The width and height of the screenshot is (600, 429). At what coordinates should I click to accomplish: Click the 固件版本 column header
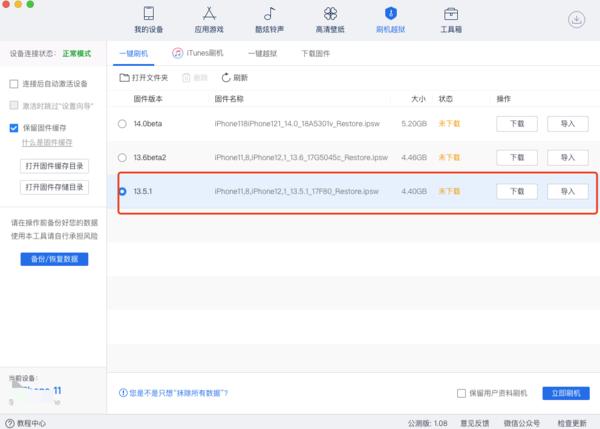click(148, 99)
